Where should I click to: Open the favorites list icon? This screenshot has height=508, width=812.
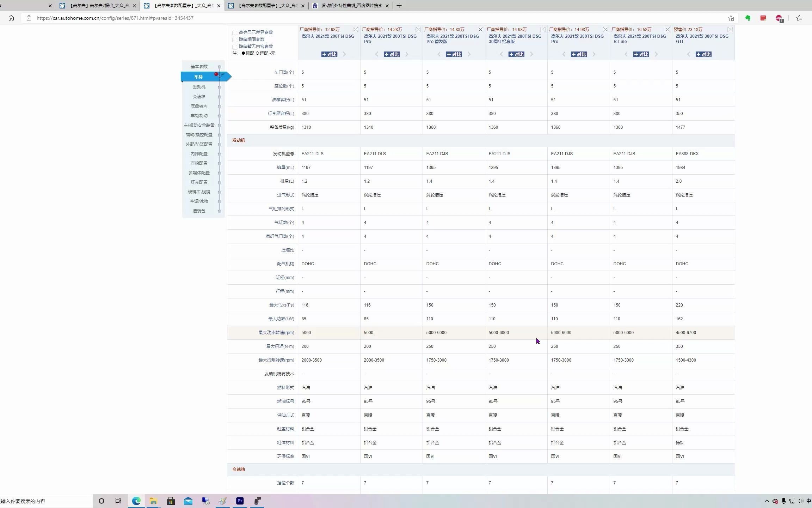click(x=799, y=18)
